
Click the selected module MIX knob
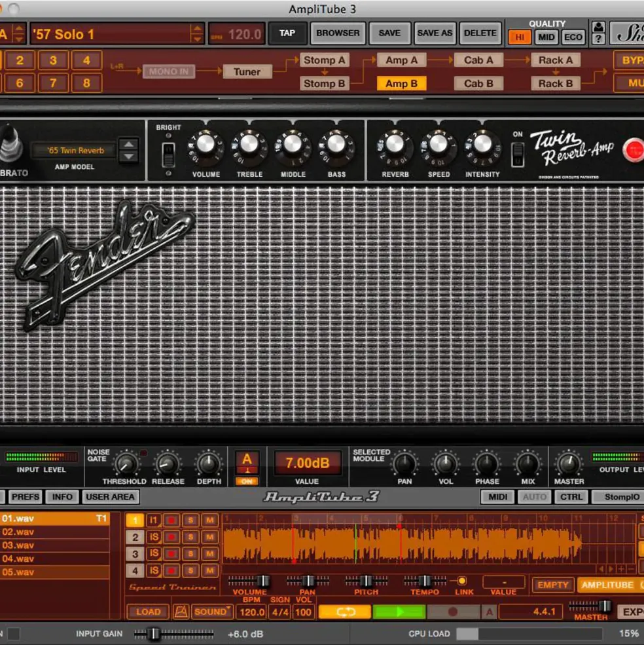528,464
